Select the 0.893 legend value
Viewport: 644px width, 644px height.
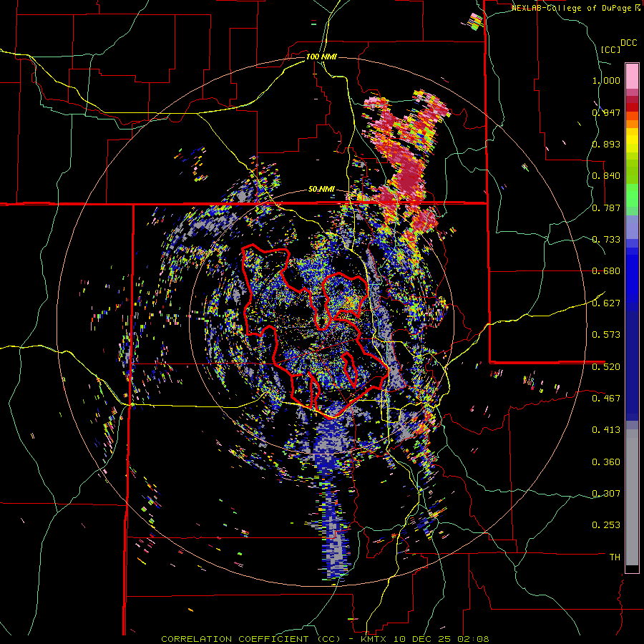tap(606, 144)
